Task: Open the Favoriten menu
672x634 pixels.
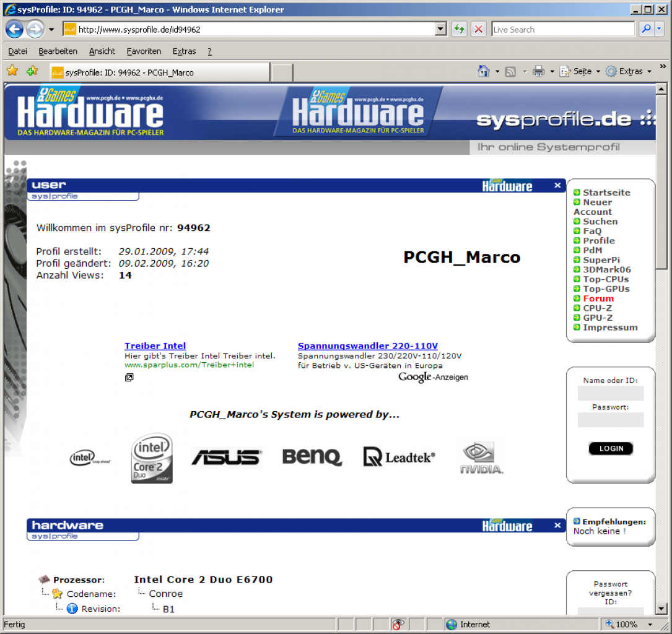Action: point(144,51)
